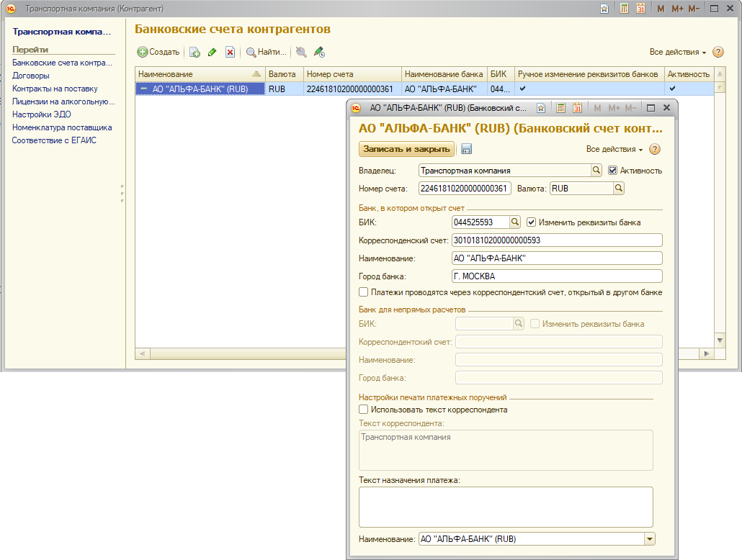Open Настройки ЭДО in the left navigation

coord(41,114)
